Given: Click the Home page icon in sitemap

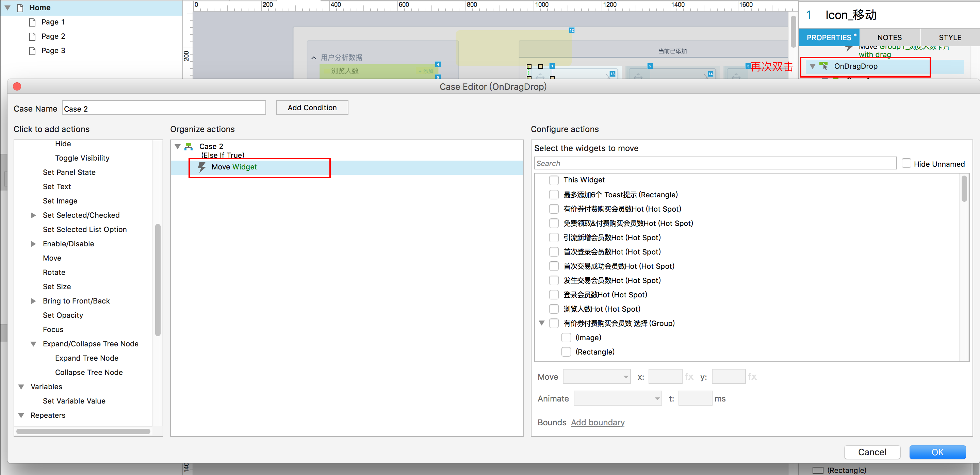Looking at the screenshot, I should click(20, 7).
